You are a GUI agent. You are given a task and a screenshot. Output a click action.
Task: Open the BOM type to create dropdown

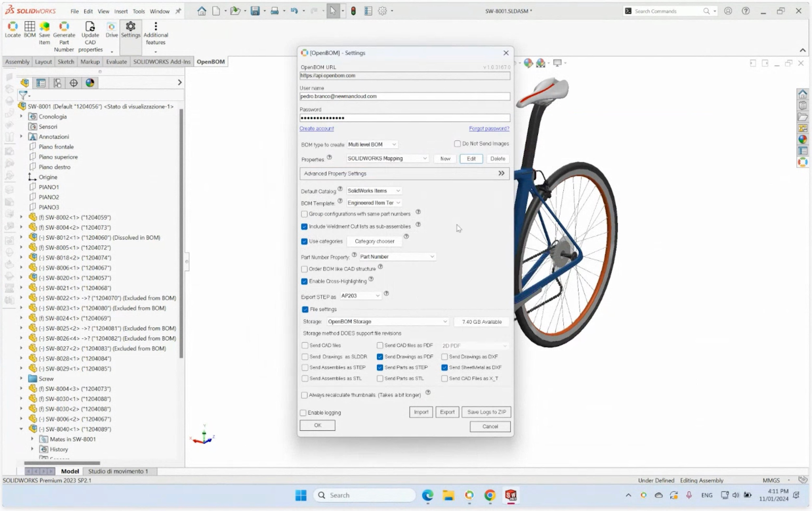372,145
